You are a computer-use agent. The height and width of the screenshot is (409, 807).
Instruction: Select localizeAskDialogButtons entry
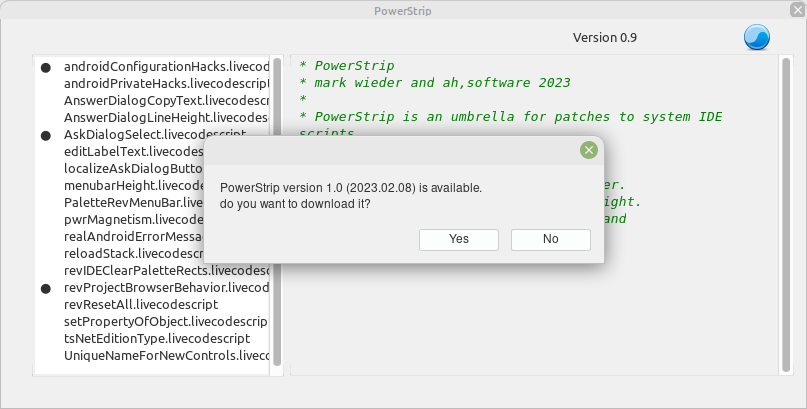click(134, 169)
